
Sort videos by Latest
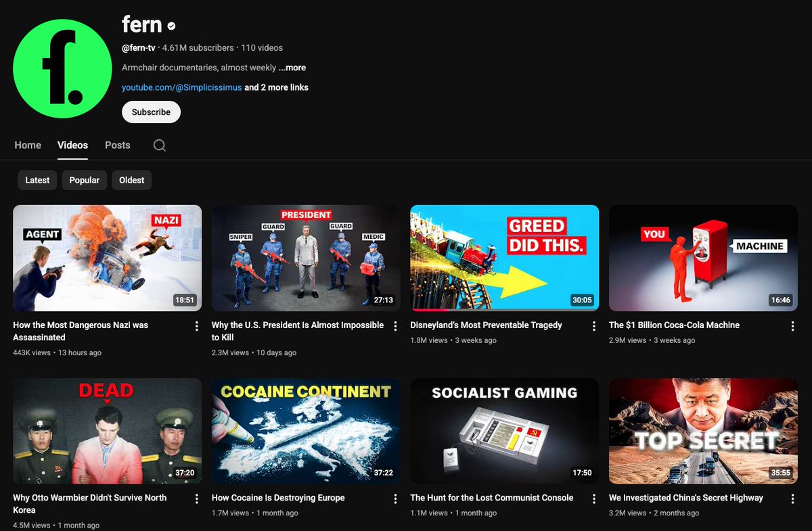click(x=37, y=180)
